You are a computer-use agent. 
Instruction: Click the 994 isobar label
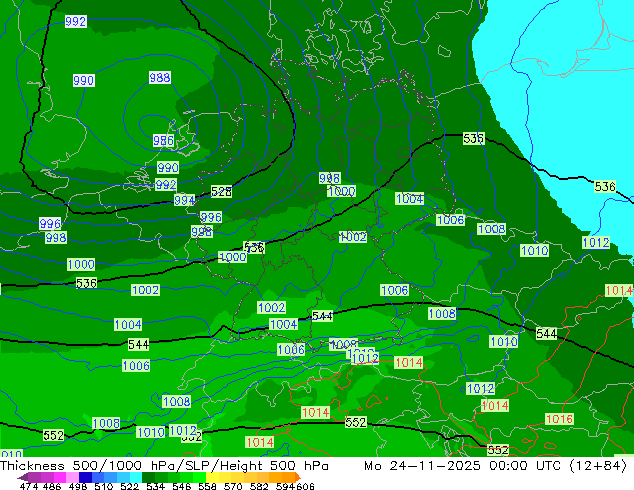(184, 200)
